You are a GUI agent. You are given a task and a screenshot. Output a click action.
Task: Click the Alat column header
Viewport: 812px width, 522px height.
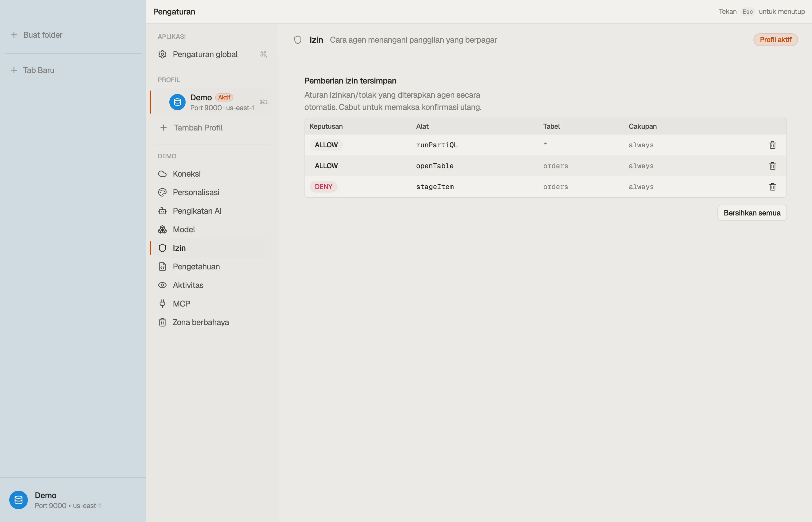point(422,126)
